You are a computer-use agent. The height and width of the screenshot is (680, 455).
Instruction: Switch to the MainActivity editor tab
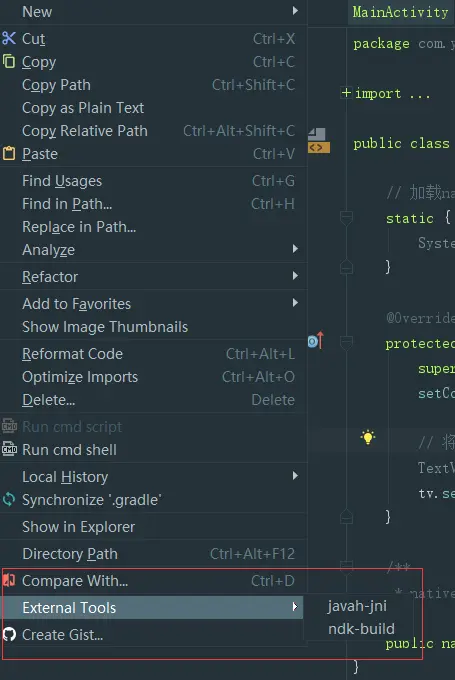click(x=400, y=12)
